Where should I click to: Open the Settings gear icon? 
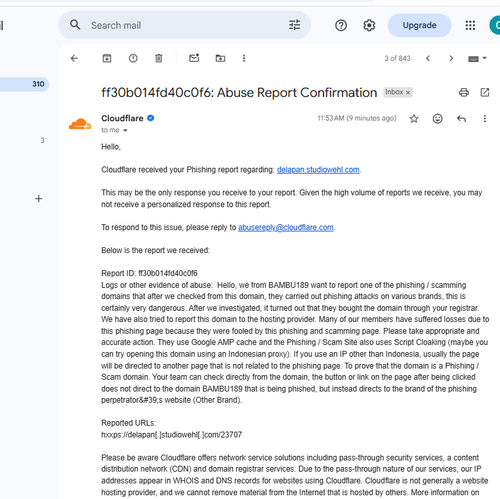[369, 25]
